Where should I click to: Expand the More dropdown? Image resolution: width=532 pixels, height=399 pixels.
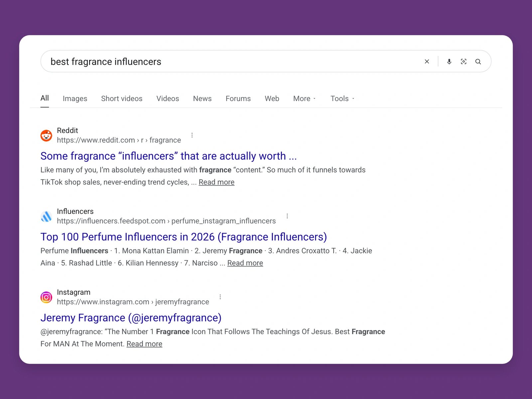tap(305, 98)
